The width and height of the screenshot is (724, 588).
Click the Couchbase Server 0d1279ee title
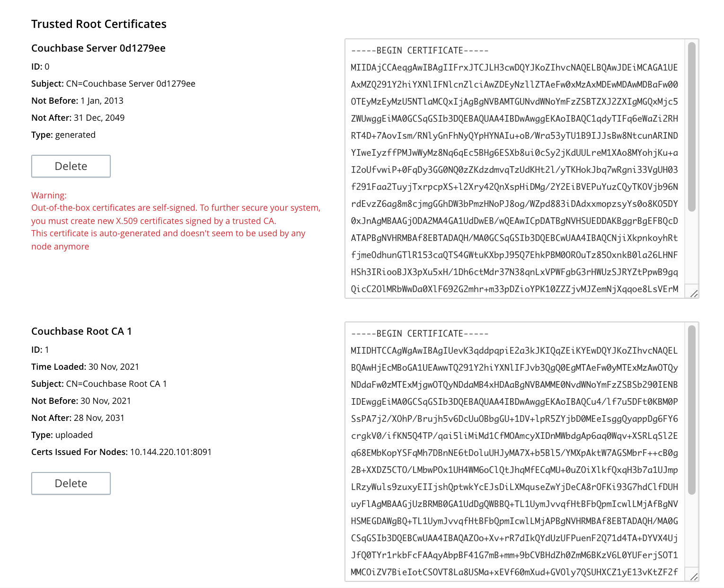pos(98,48)
